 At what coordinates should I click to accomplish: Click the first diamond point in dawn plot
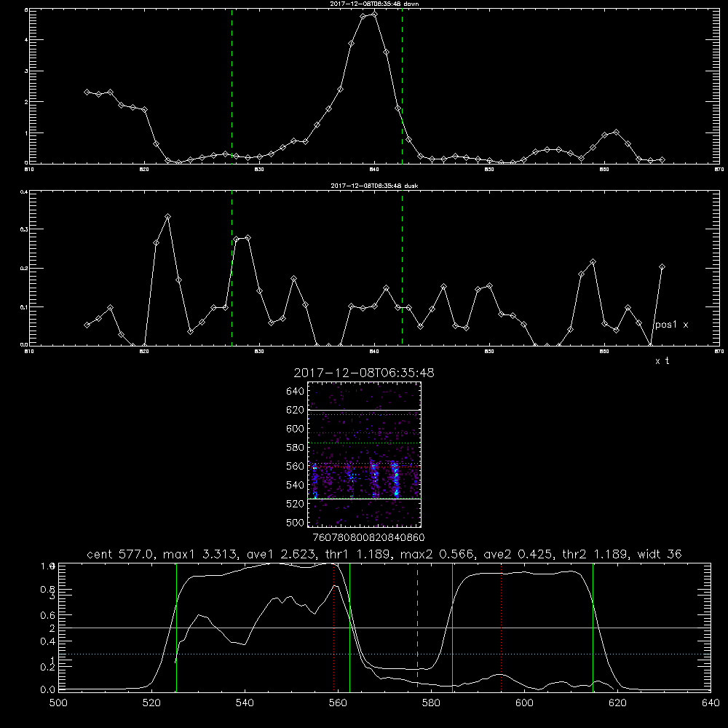coord(87,92)
